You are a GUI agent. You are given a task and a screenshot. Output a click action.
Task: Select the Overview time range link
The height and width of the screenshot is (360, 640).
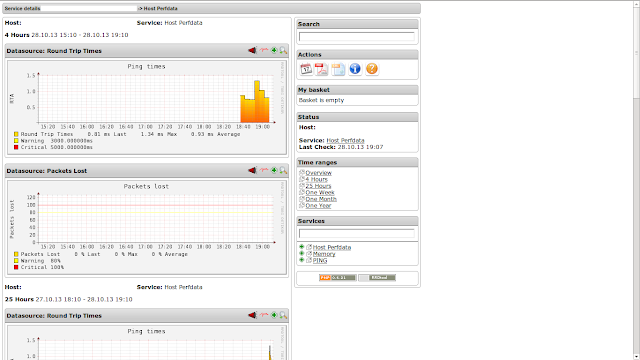[x=318, y=173]
